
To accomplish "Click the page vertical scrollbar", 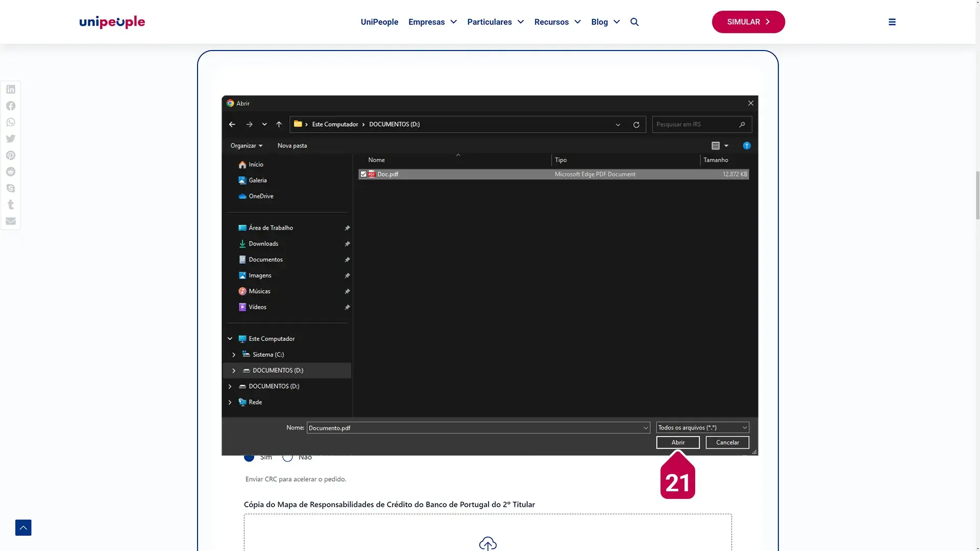I will [x=977, y=195].
